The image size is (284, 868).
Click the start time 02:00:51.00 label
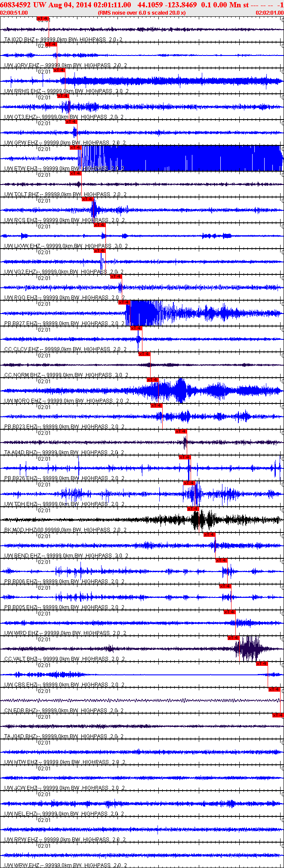click(14, 13)
